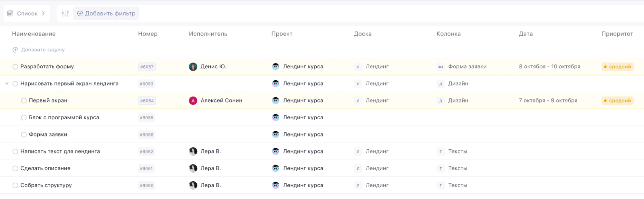This screenshot has width=644, height=199.
Task: Open date range 8 октября - 10 октября
Action: pos(549,67)
